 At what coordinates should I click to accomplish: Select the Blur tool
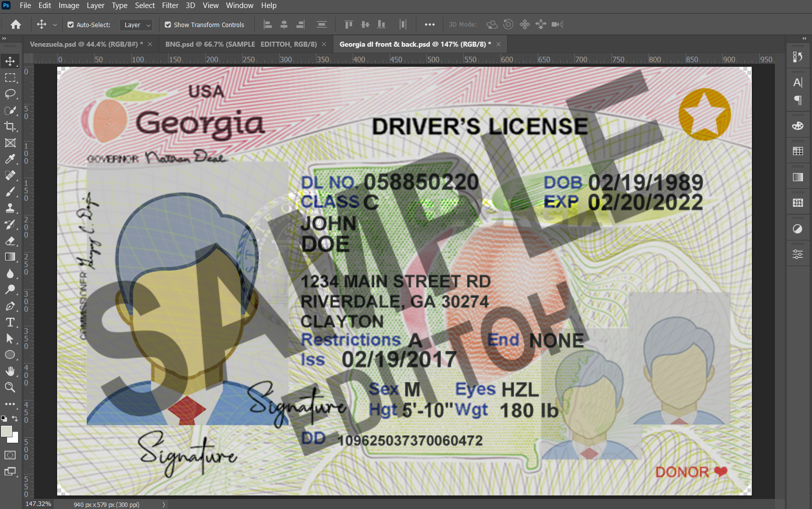point(10,274)
